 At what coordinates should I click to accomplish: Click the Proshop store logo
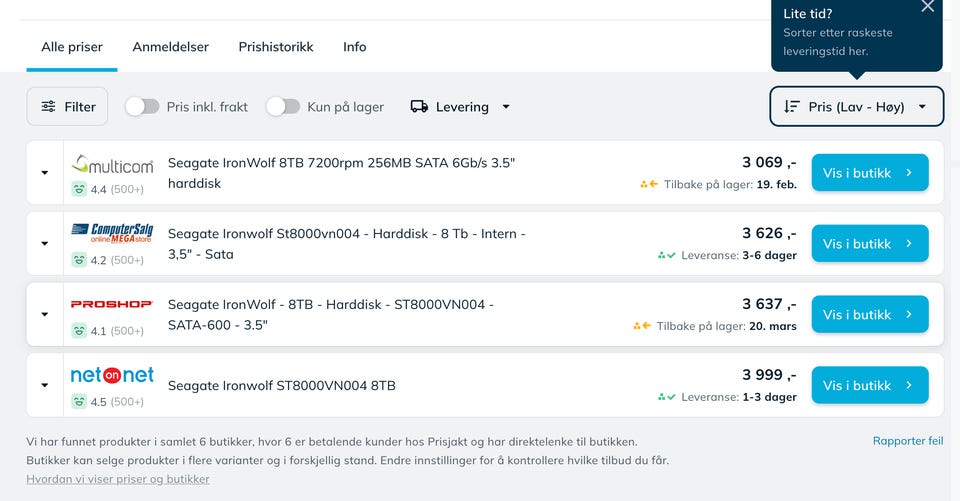[112, 304]
